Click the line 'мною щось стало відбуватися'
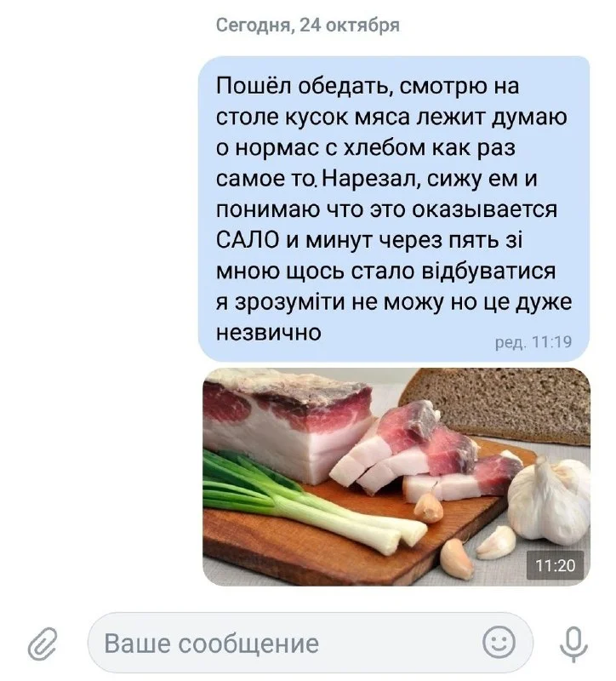 386,272
